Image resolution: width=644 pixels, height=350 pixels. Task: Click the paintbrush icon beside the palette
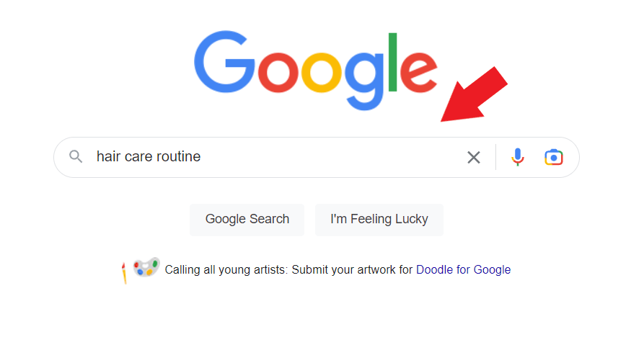tap(124, 272)
